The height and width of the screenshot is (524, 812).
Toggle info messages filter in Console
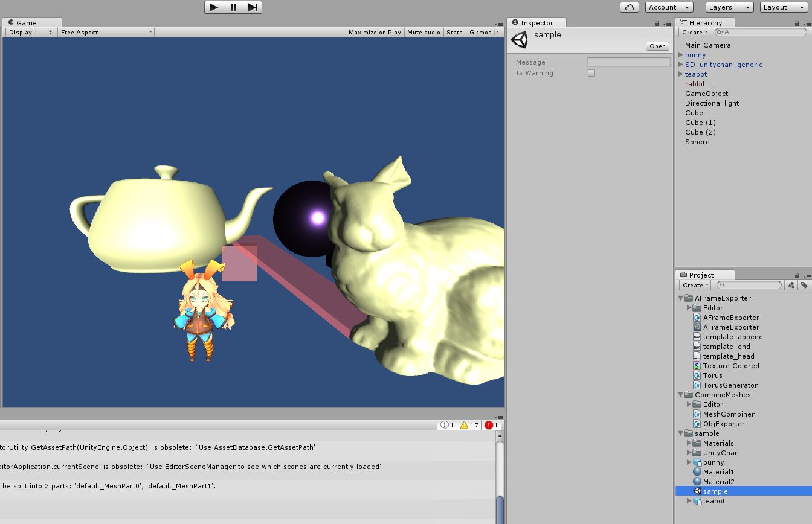click(447, 425)
